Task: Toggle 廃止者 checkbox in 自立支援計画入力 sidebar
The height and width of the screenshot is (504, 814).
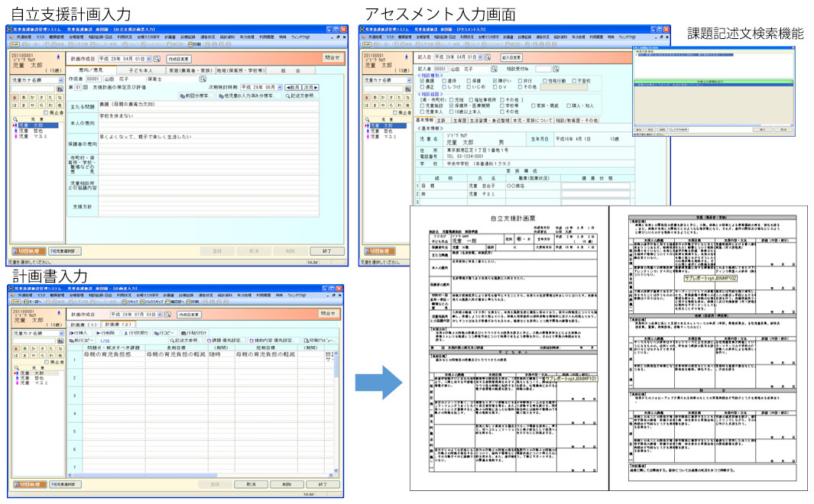Action: coord(45,112)
